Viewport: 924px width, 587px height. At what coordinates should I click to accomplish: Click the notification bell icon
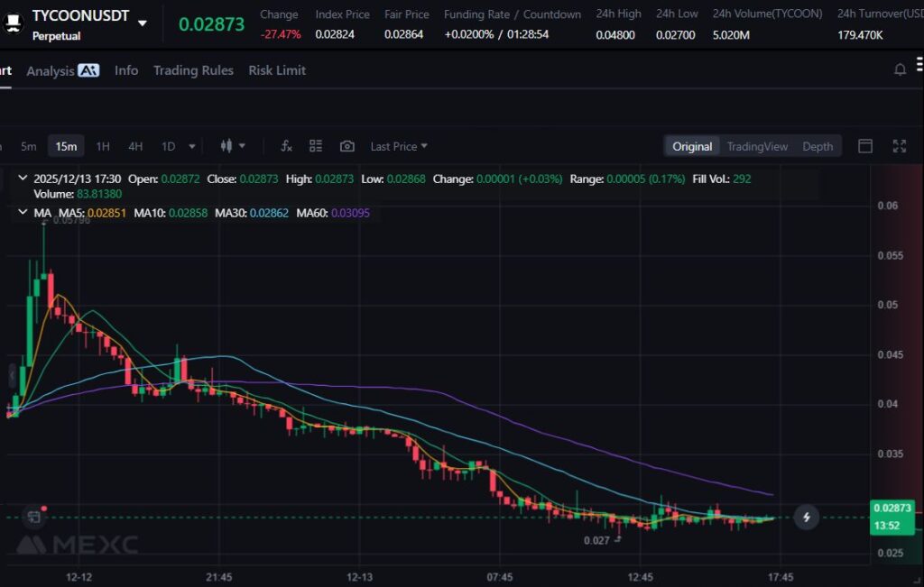click(x=900, y=70)
